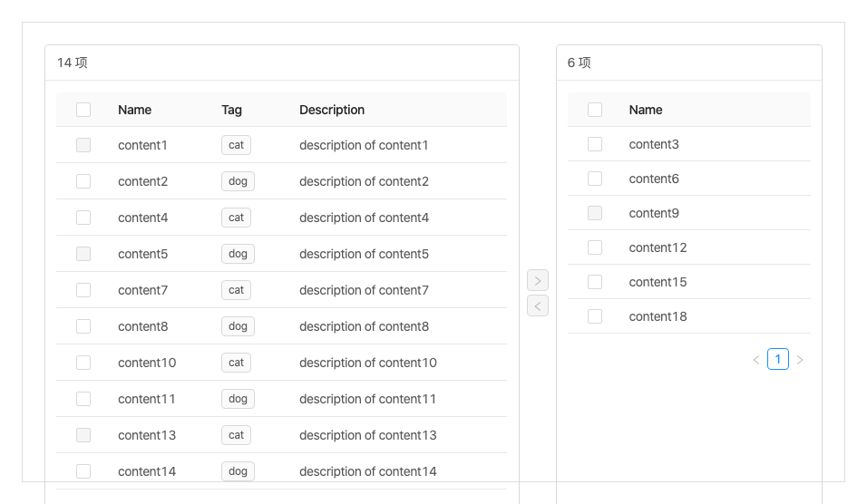The image size is (867, 504).
Task: Click the move-to-right arrow button
Action: tap(538, 280)
